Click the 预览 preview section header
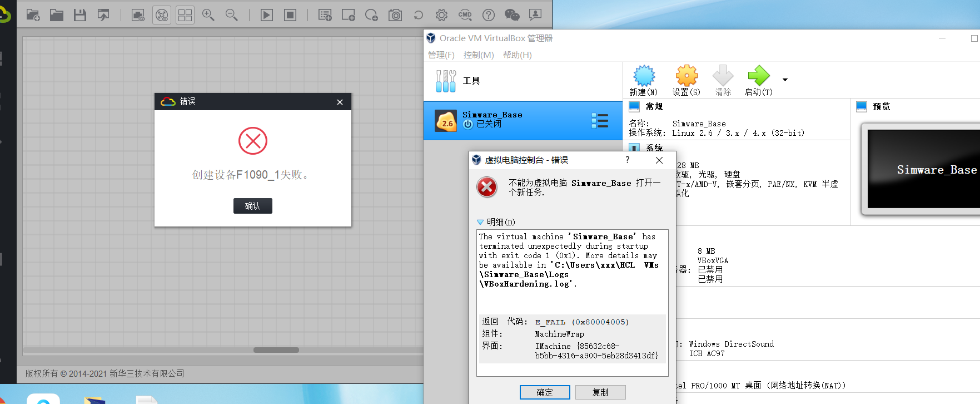This screenshot has width=980, height=404. 882,106
